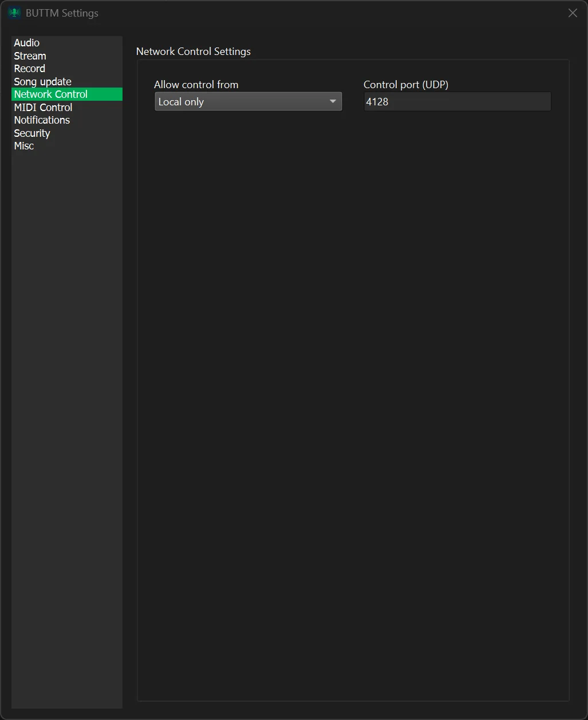This screenshot has height=720, width=588.
Task: Select the Security settings category
Action: (31, 133)
